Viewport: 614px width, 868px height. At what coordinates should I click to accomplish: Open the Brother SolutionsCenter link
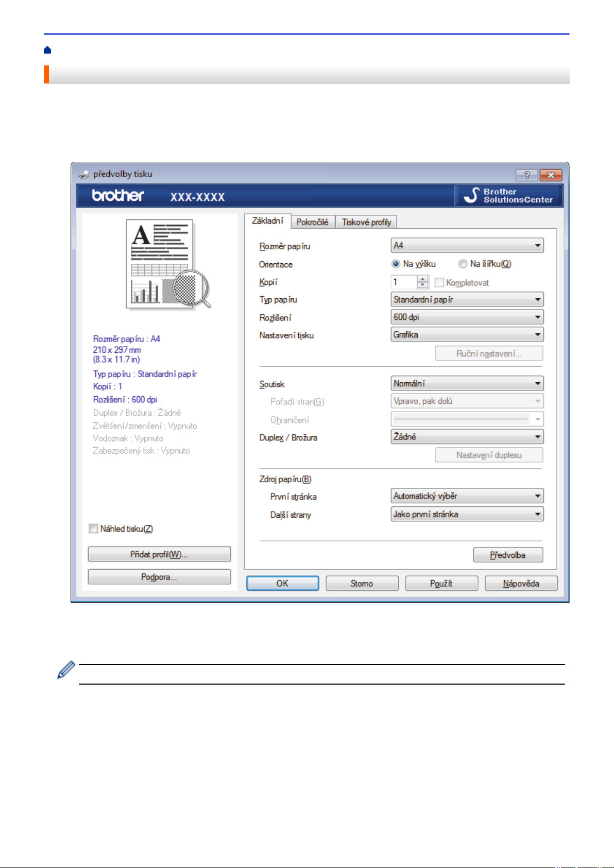[508, 196]
